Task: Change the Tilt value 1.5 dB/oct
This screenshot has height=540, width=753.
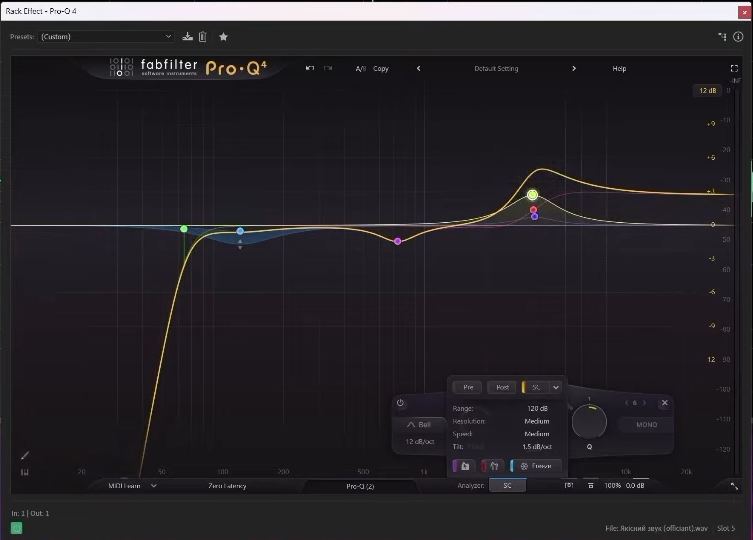Action: click(536, 447)
